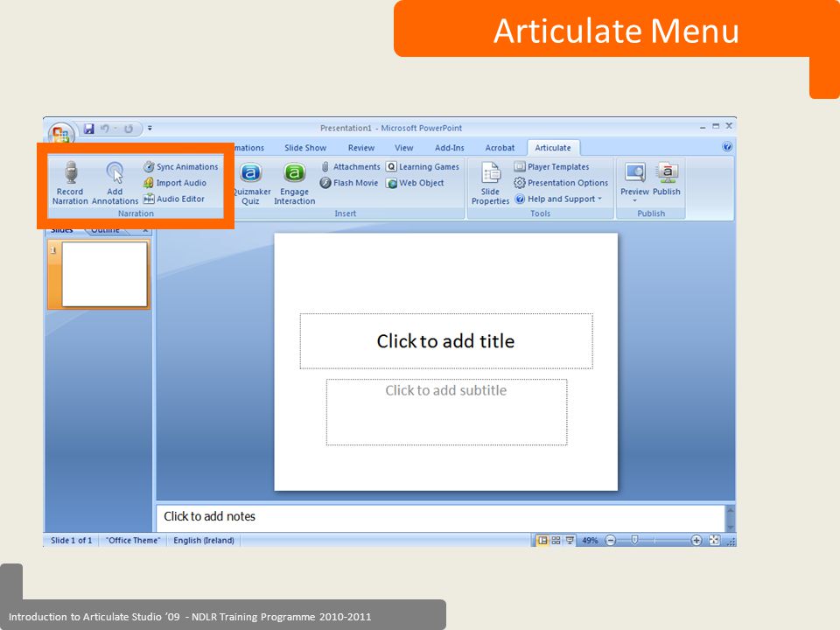Fit slide to current window
Viewport: 840px width, 630px height.
[714, 541]
